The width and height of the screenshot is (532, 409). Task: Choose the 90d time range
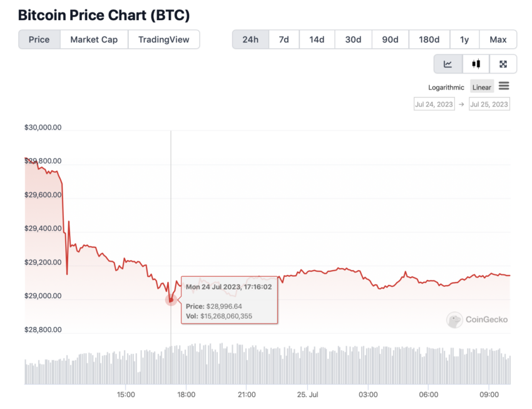tap(390, 39)
